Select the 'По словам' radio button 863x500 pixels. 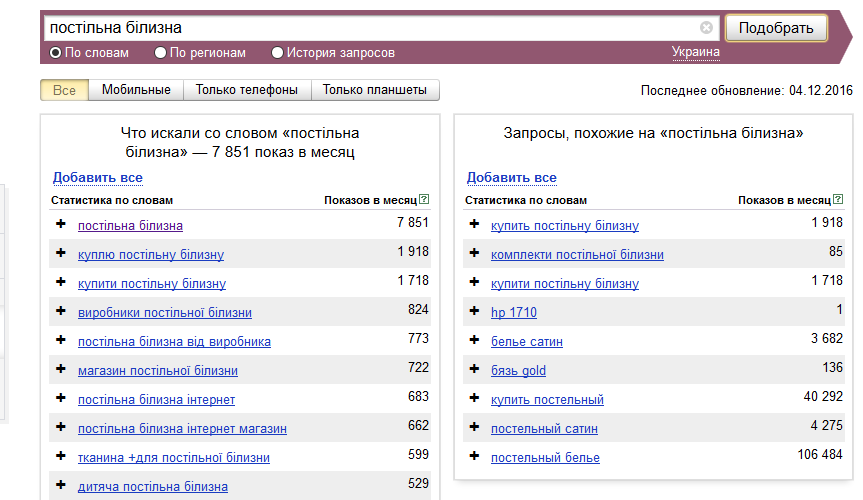pyautogui.click(x=56, y=53)
